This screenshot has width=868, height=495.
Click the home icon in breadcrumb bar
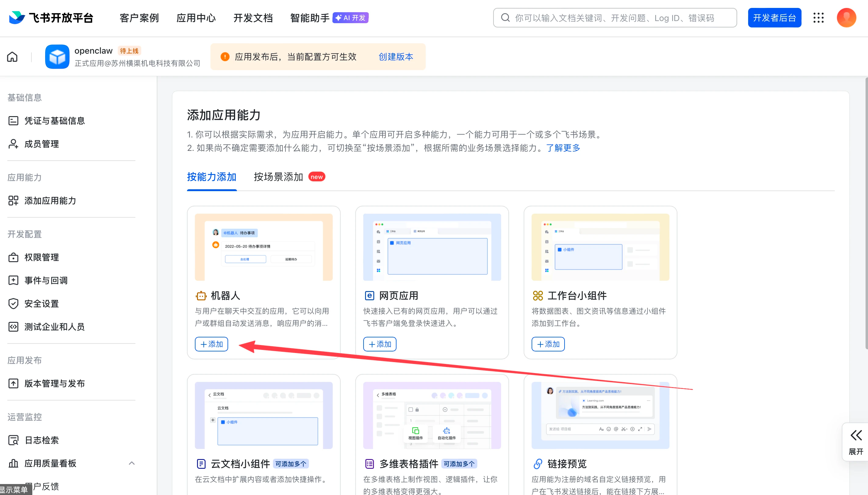(12, 57)
